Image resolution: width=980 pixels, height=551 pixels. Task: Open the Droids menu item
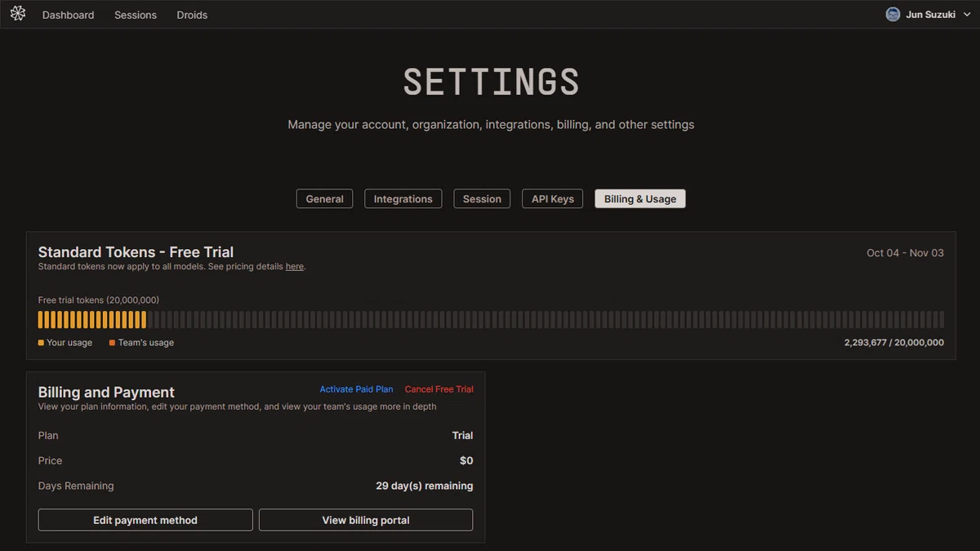tap(192, 15)
